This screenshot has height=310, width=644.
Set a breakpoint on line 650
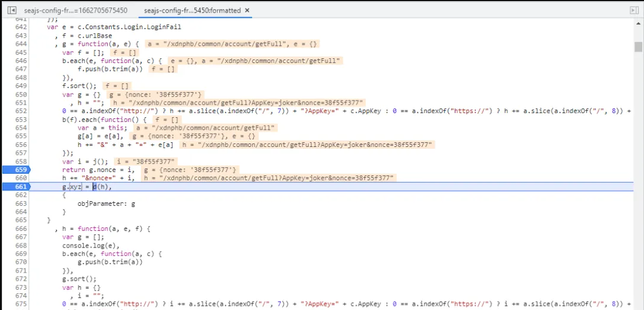pos(21,94)
